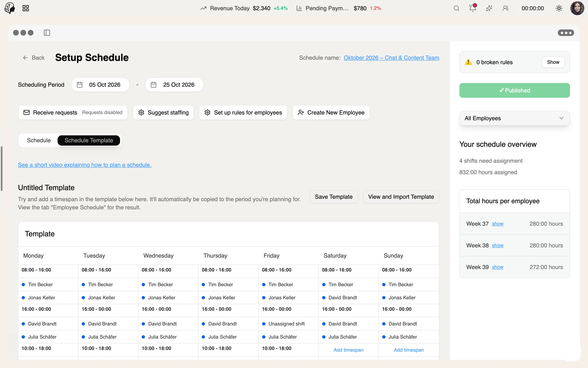The width and height of the screenshot is (588, 368).
Task: Expand the All Employees dropdown
Action: coord(514,118)
